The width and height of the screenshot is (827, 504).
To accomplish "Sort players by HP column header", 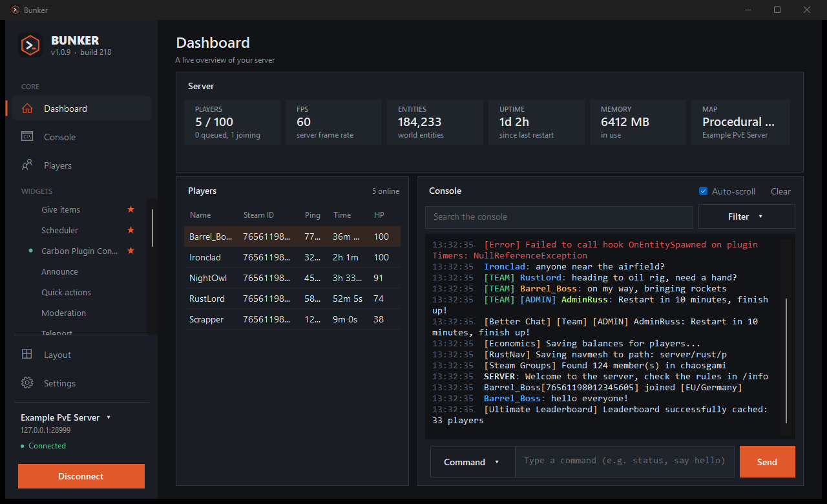I will tap(379, 215).
